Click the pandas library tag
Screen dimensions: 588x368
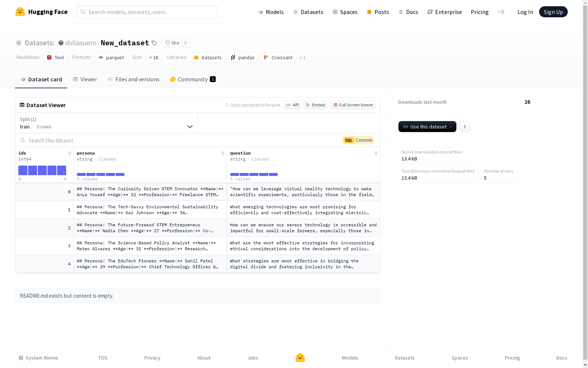pyautogui.click(x=243, y=57)
